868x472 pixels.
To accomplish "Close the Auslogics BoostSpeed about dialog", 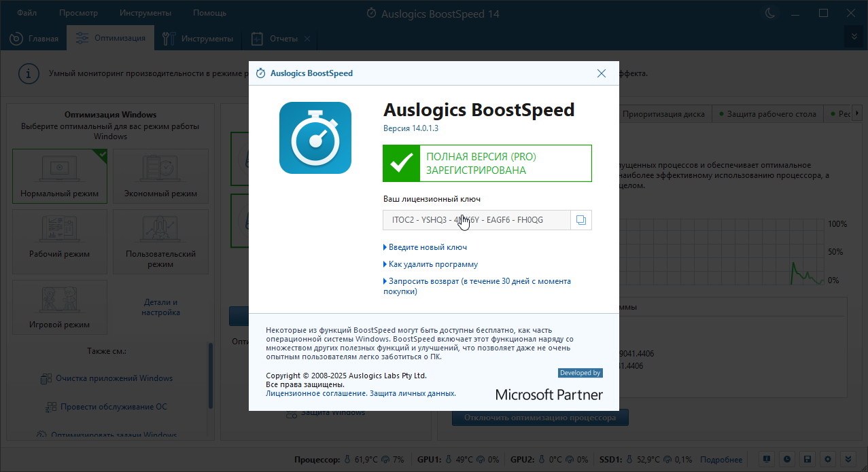I will click(x=601, y=73).
